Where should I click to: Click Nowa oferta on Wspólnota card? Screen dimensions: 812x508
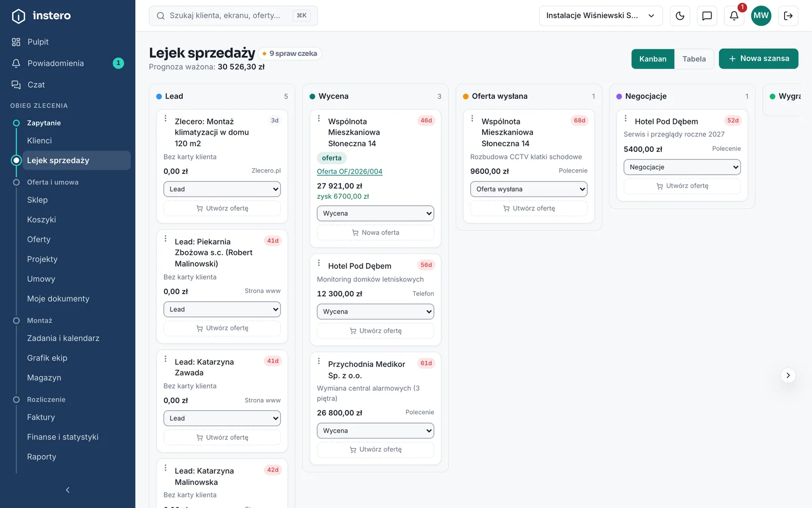tap(376, 233)
